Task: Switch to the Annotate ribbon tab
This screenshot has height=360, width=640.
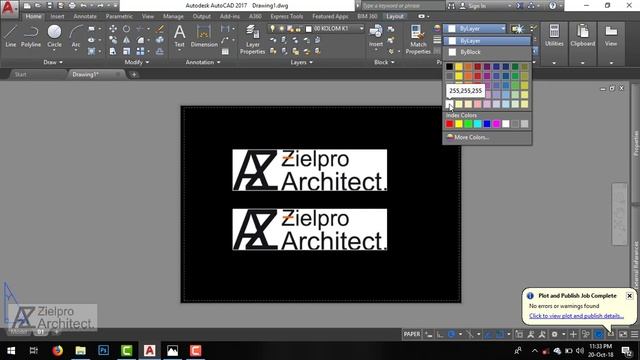Action: [85, 16]
